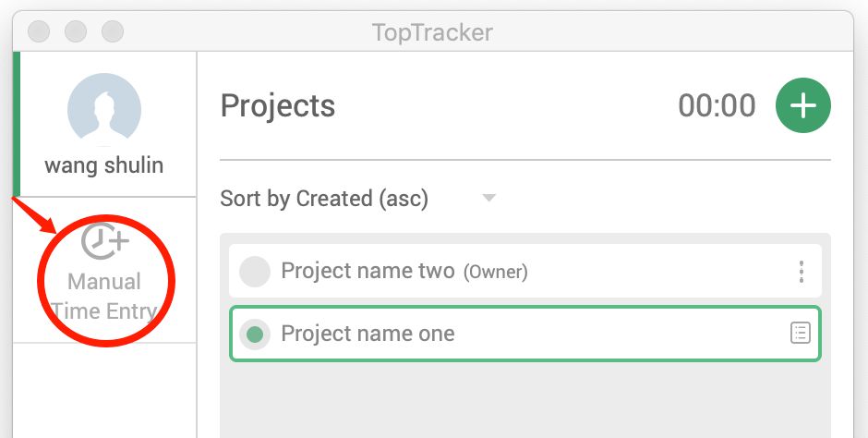Open three-dot menu for Project name two
The image size is (868, 438).
click(x=801, y=272)
